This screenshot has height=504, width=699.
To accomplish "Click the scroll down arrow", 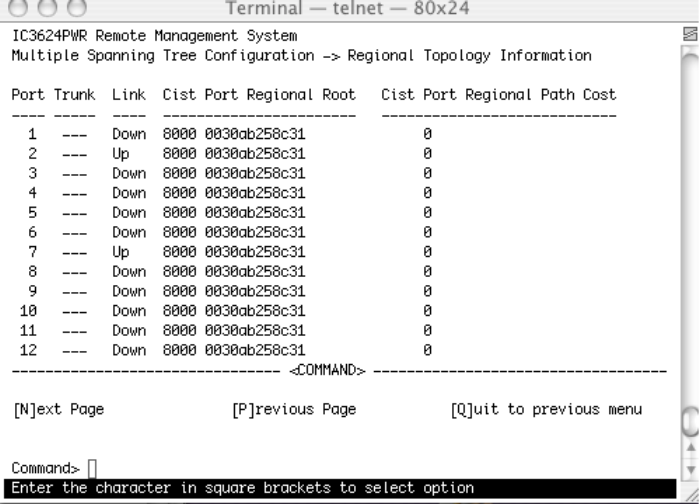I will (x=686, y=467).
